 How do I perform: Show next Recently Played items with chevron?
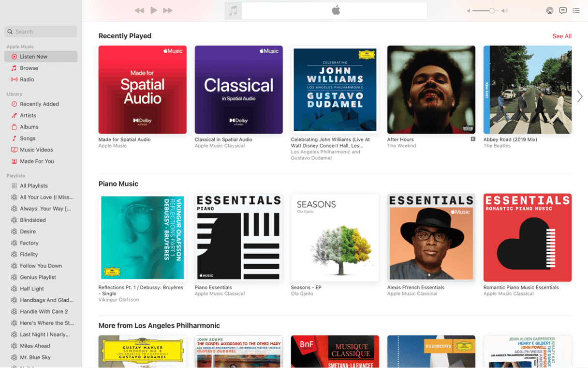[x=580, y=96]
